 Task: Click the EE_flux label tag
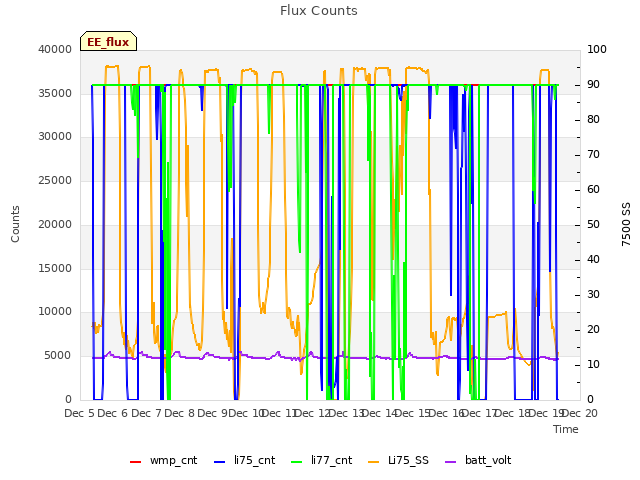coord(108,41)
